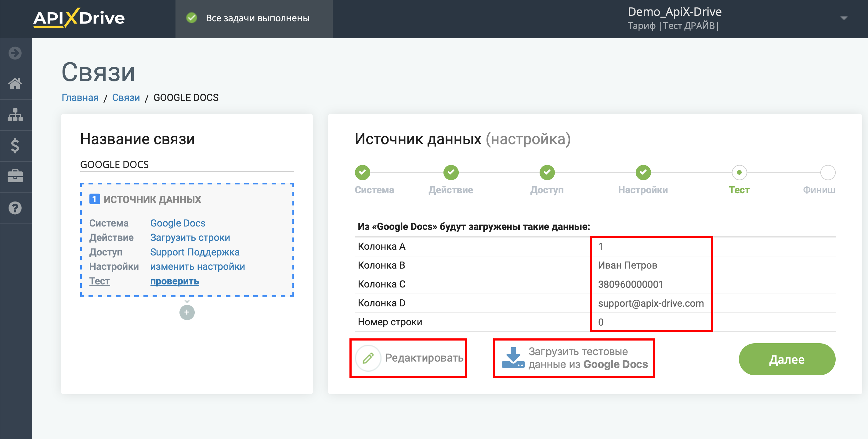Open the question mark help icon
Screen dimensions: 868x439
pyautogui.click(x=15, y=208)
